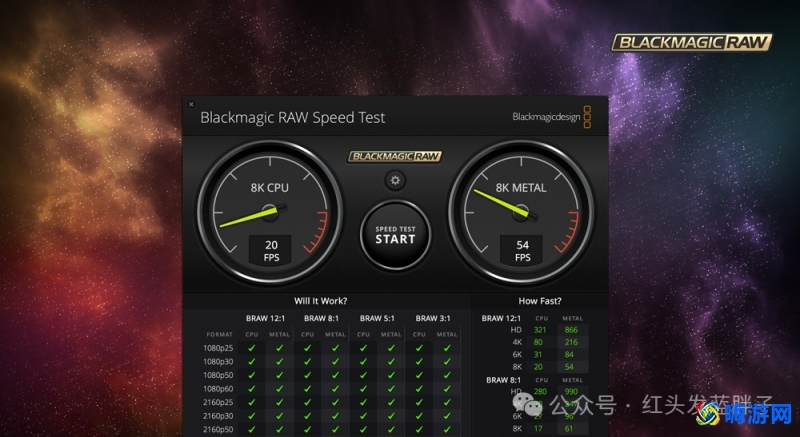Viewport: 800px width, 437px height.
Task: Click the FORMAT column header
Action: click(x=219, y=335)
